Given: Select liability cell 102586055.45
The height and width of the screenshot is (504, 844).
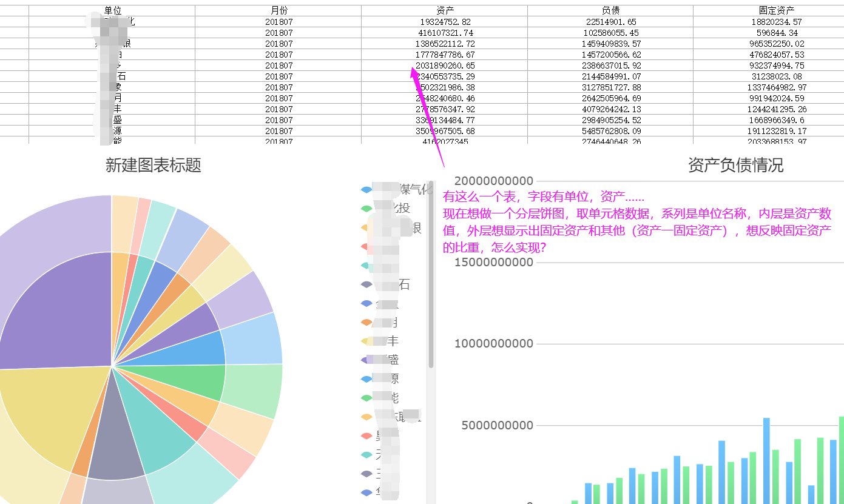Looking at the screenshot, I should click(x=610, y=33).
